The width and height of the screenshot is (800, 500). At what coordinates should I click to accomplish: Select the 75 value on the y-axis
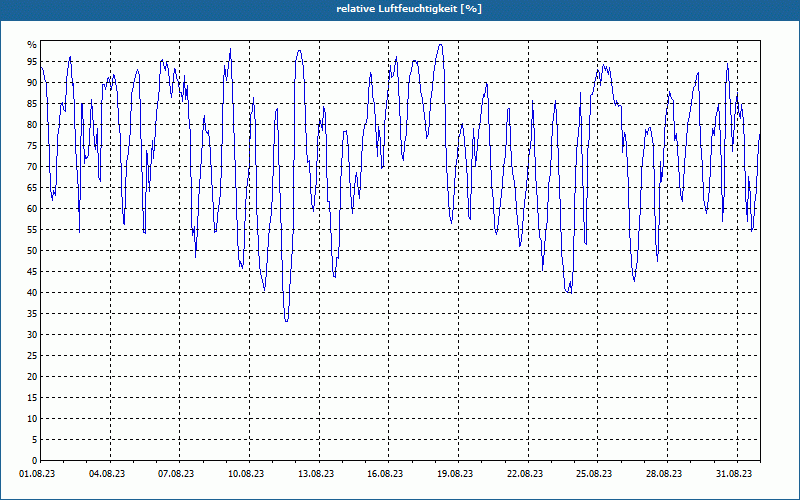[32, 145]
